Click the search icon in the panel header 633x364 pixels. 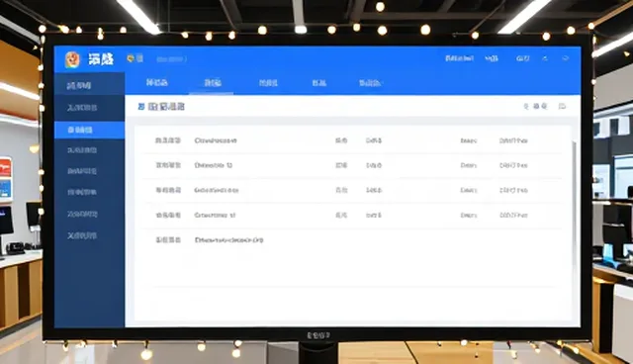[526, 107]
